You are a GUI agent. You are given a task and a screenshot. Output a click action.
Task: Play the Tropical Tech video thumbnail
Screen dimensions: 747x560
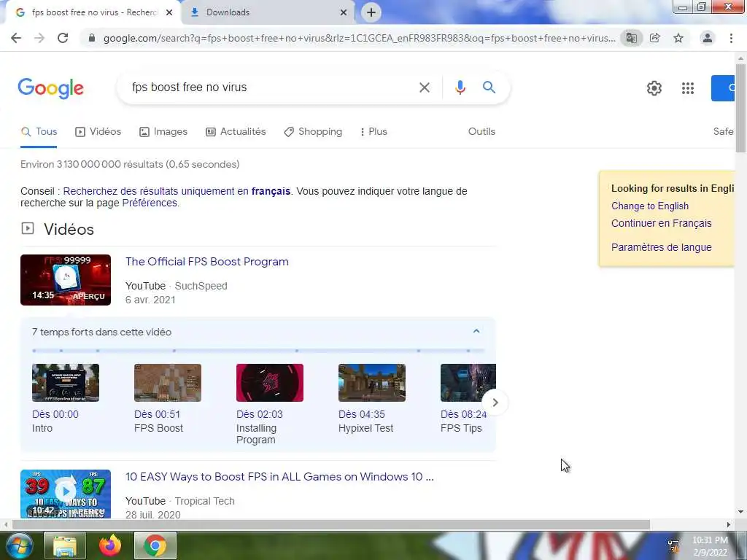(x=66, y=494)
